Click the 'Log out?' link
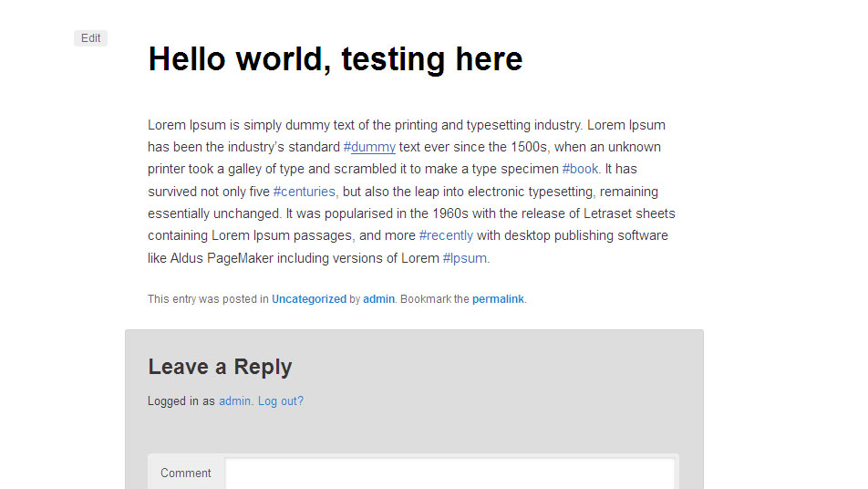The height and width of the screenshot is (489, 868). [281, 401]
